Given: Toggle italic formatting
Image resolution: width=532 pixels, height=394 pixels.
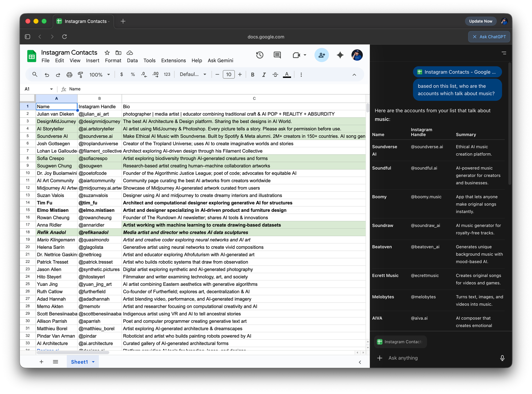Looking at the screenshot, I should pyautogui.click(x=264, y=75).
